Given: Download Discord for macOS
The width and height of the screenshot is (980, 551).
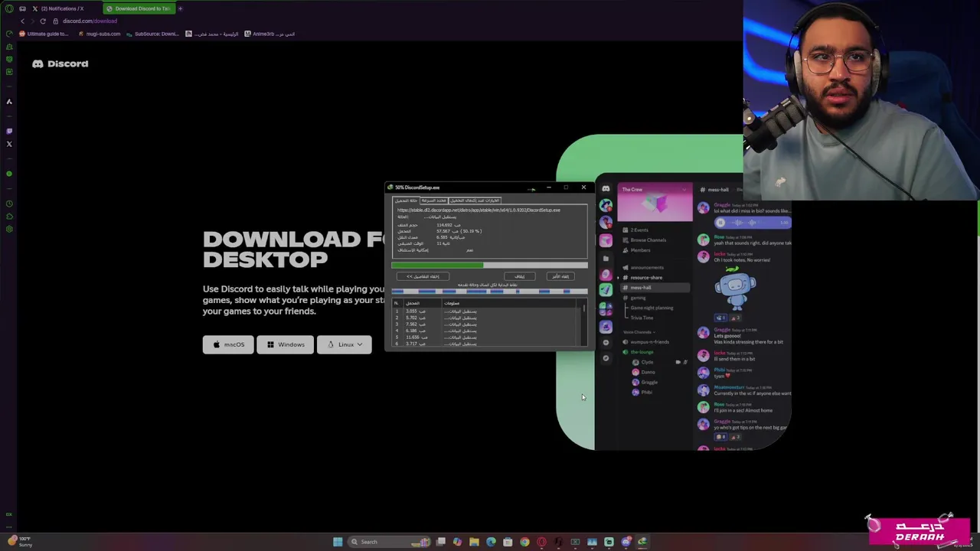Looking at the screenshot, I should [x=228, y=344].
